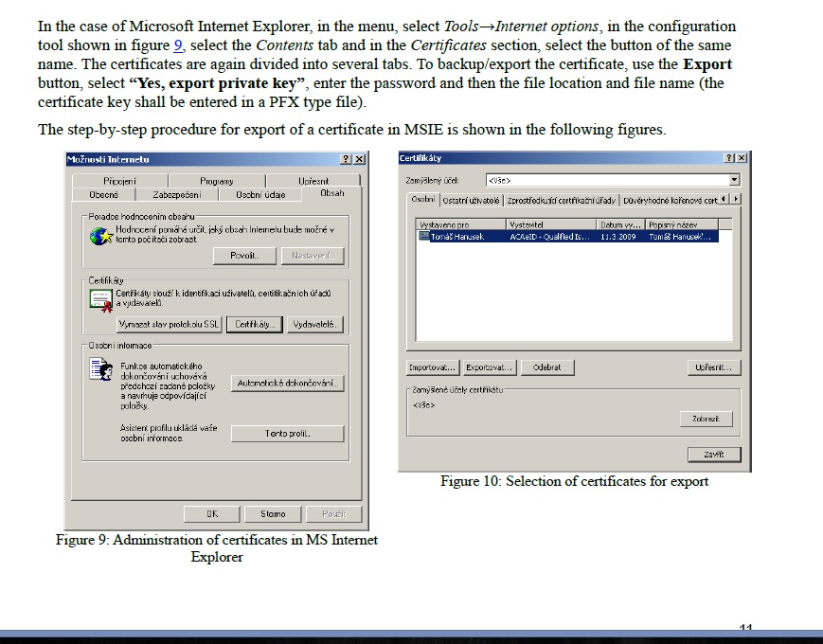Image resolution: width=823 pixels, height=644 pixels.
Task: Select the Ostatní uživatelé tab
Action: coord(472,200)
